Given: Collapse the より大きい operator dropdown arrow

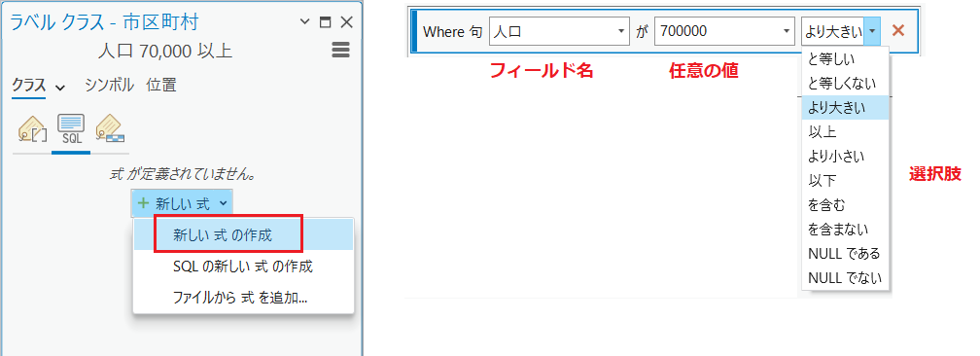Looking at the screenshot, I should coord(872,31).
